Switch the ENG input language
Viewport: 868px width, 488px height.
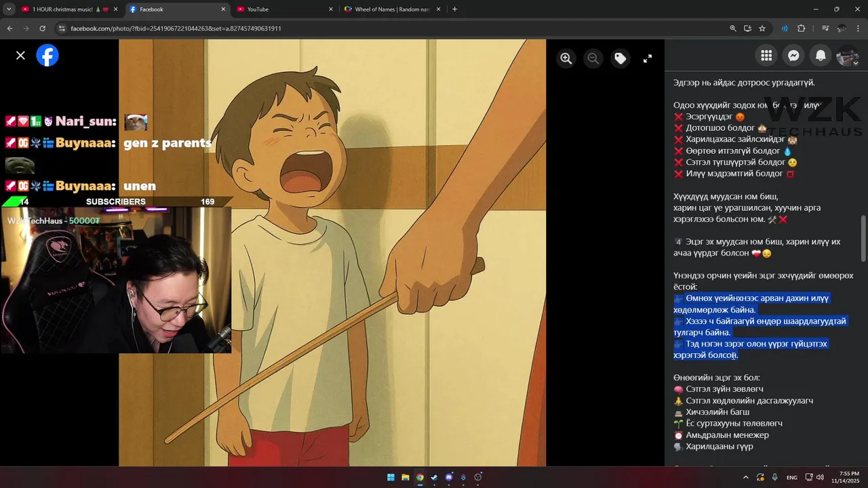point(791,478)
